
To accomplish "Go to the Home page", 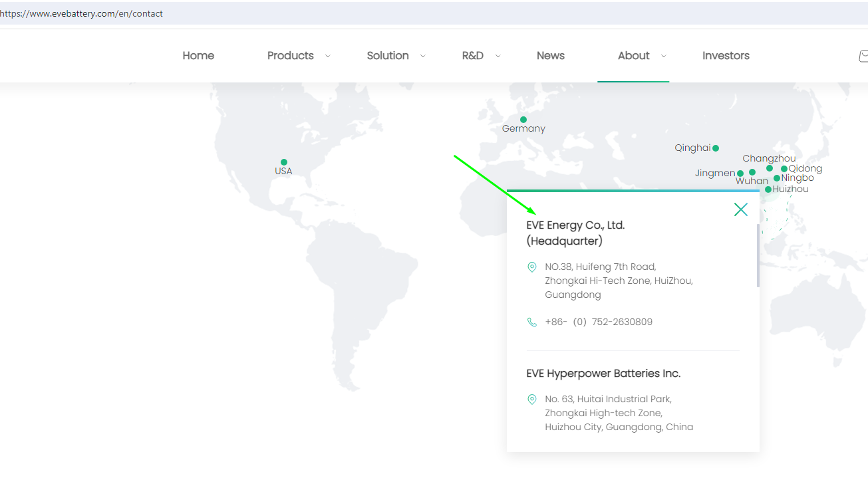I will pyautogui.click(x=198, y=56).
